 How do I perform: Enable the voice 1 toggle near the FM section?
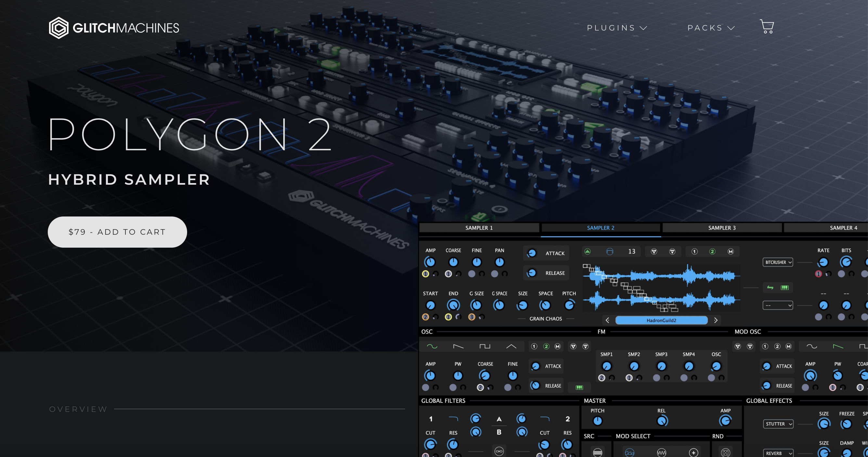[534, 347]
